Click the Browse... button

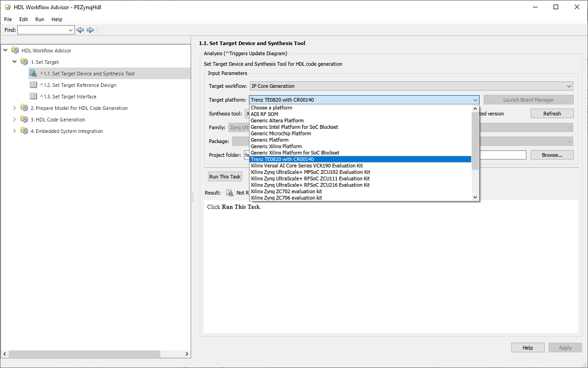click(552, 155)
